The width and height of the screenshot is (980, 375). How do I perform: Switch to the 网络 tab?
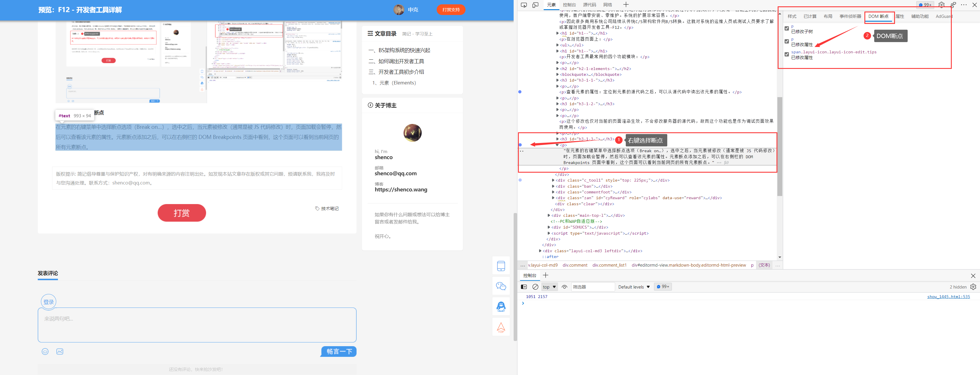608,5
